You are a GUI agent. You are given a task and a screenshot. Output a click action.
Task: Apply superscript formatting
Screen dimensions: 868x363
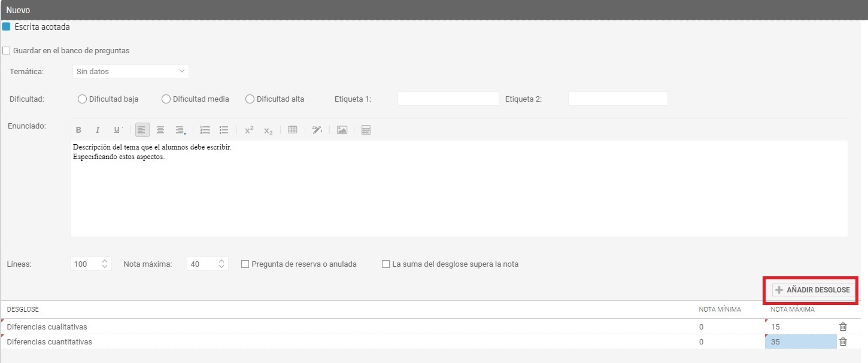click(249, 130)
